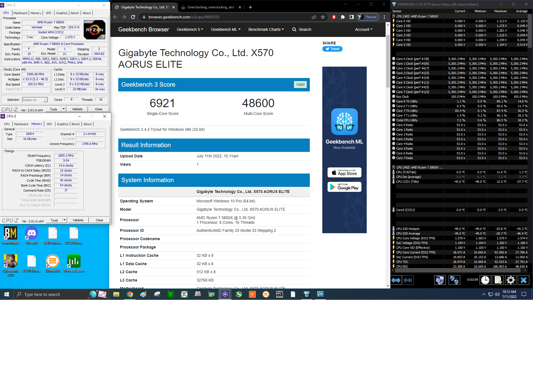This screenshot has width=533, height=392.
Task: Open the Socket #1 selection dropdown
Action: pyautogui.click(x=35, y=100)
